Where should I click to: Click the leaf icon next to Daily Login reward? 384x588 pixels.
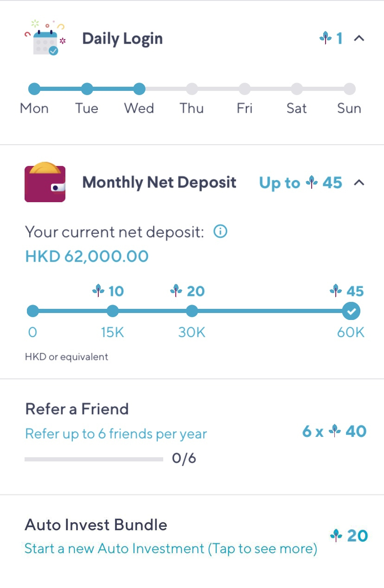[x=326, y=38]
